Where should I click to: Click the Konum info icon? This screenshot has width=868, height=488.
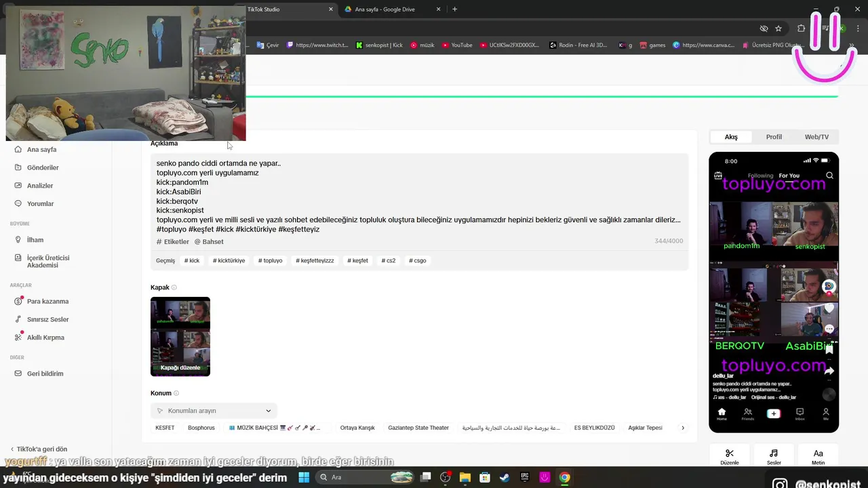click(176, 394)
